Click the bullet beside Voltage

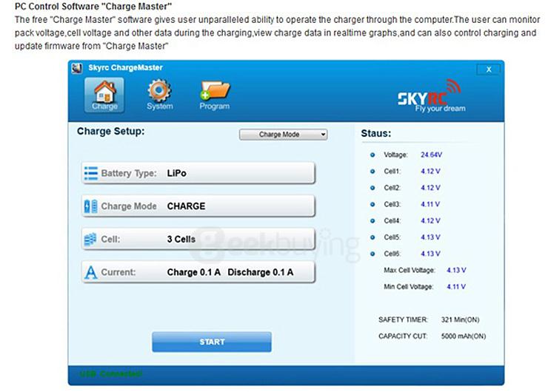pyautogui.click(x=372, y=155)
